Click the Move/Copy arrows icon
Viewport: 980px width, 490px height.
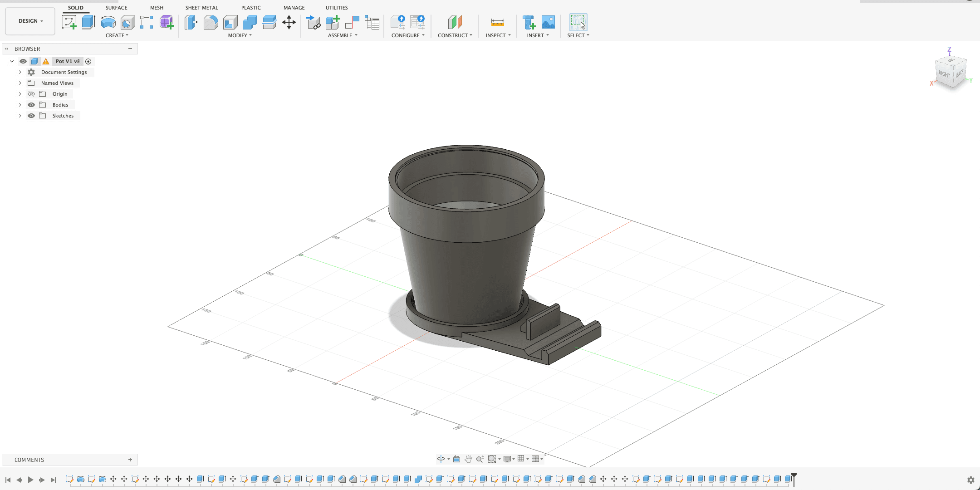coord(289,22)
